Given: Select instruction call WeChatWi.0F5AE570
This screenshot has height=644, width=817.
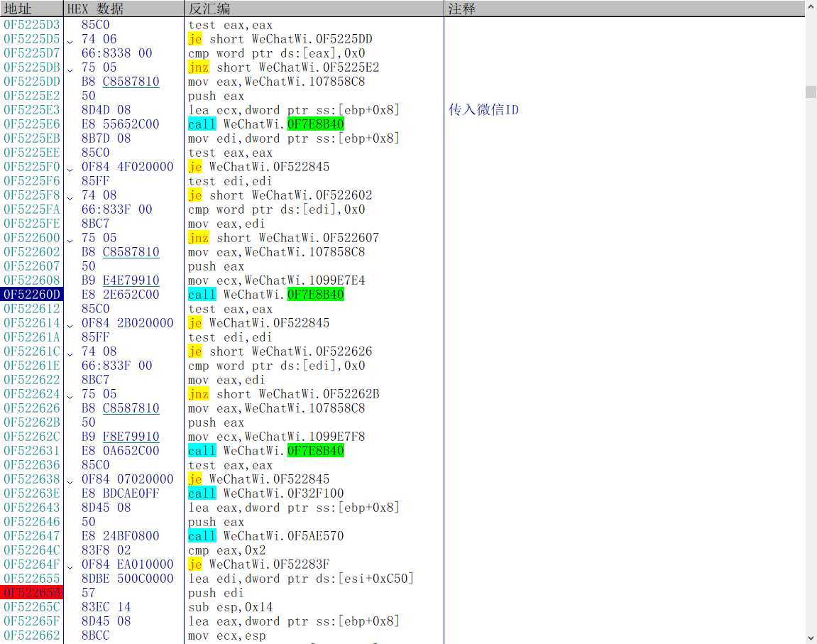Looking at the screenshot, I should [x=265, y=535].
